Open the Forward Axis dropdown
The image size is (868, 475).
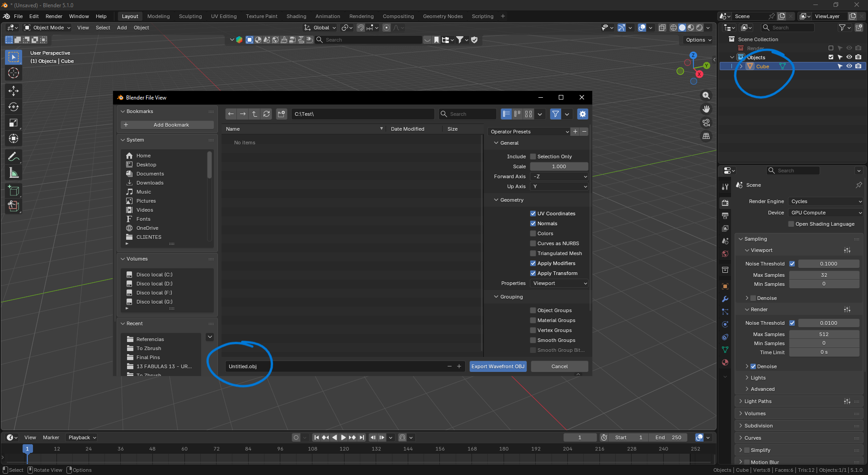559,176
